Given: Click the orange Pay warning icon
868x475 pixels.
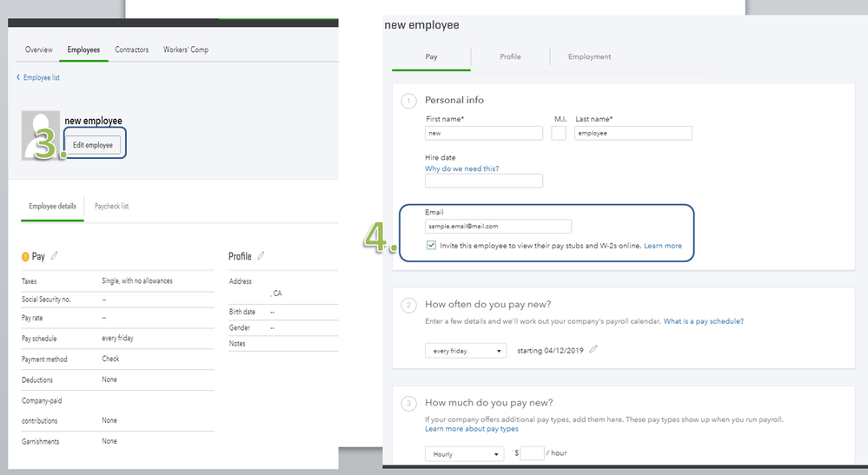Looking at the screenshot, I should [x=25, y=256].
